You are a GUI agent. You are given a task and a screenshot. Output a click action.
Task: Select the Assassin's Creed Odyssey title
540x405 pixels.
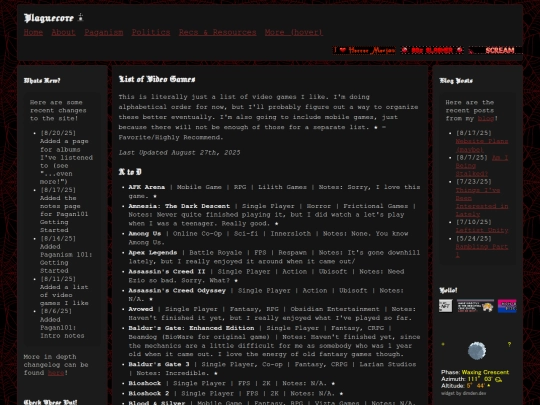[177, 290]
